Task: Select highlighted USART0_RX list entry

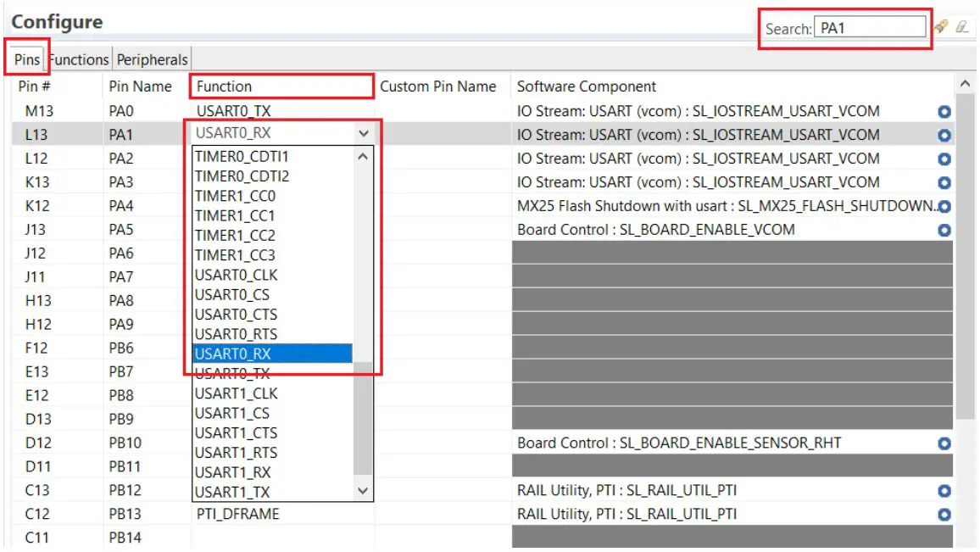Action: (x=272, y=354)
